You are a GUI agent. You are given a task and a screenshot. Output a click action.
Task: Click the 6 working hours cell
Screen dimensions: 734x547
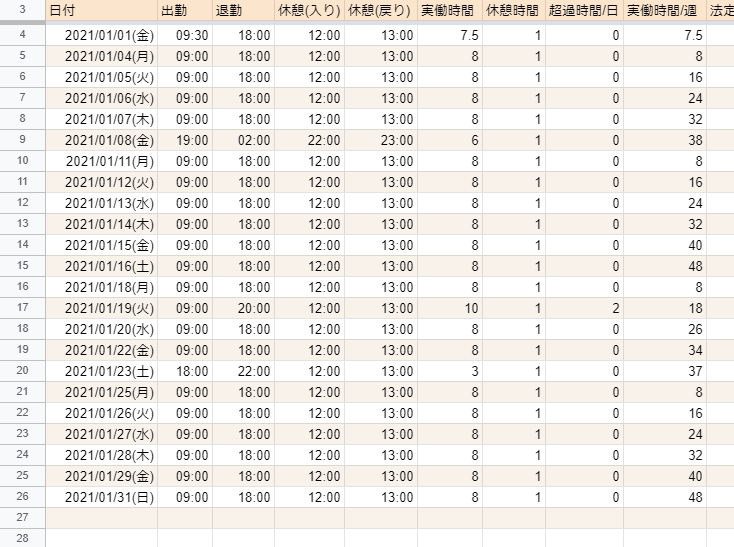click(x=450, y=140)
